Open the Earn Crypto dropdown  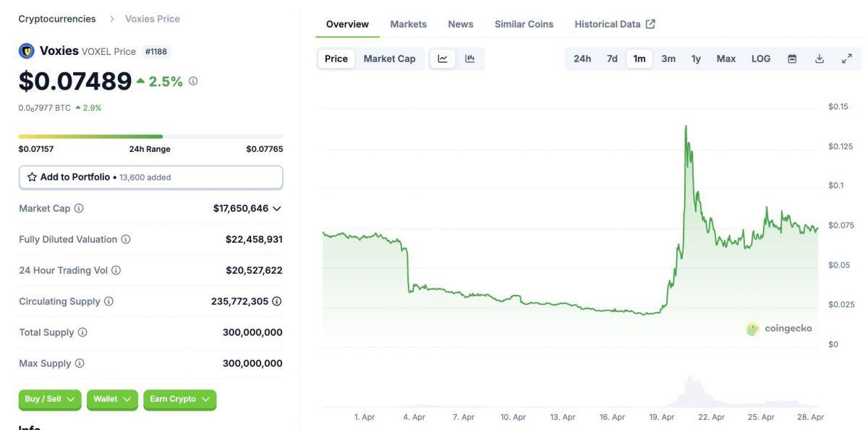180,400
